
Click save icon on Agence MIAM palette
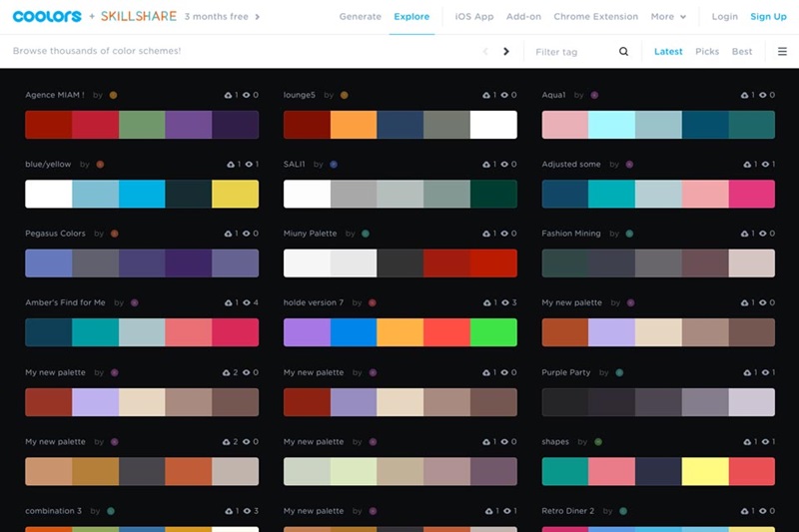(230, 96)
